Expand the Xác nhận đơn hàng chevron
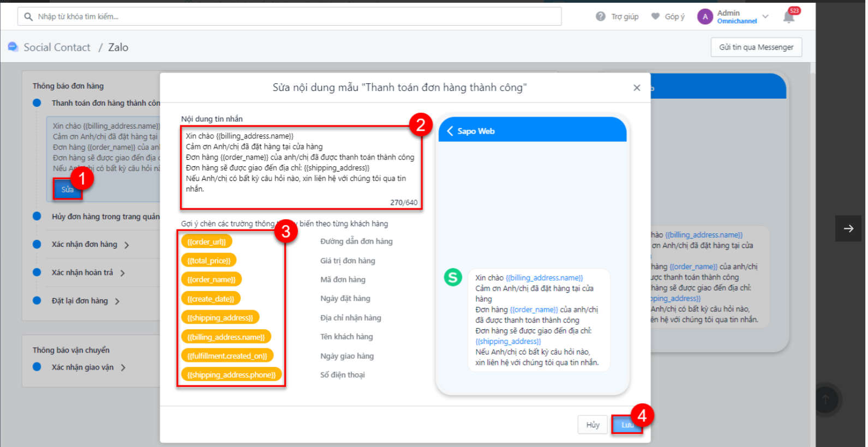The width and height of the screenshot is (868, 447). [x=127, y=245]
